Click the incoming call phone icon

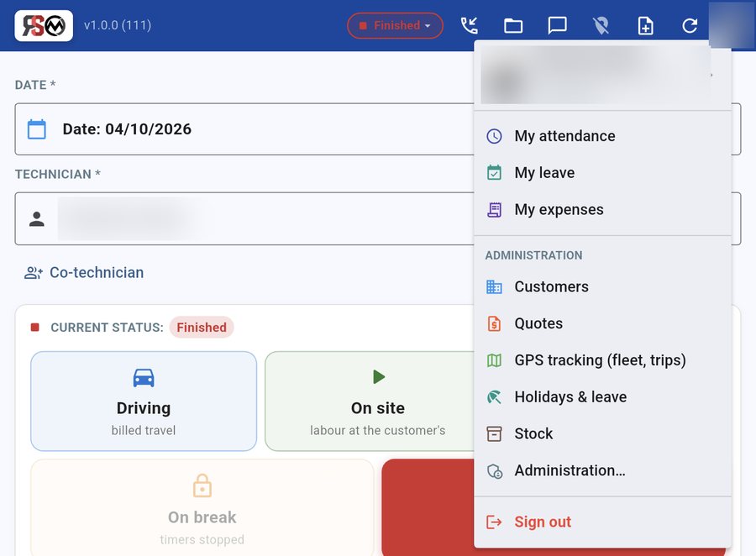click(x=469, y=25)
